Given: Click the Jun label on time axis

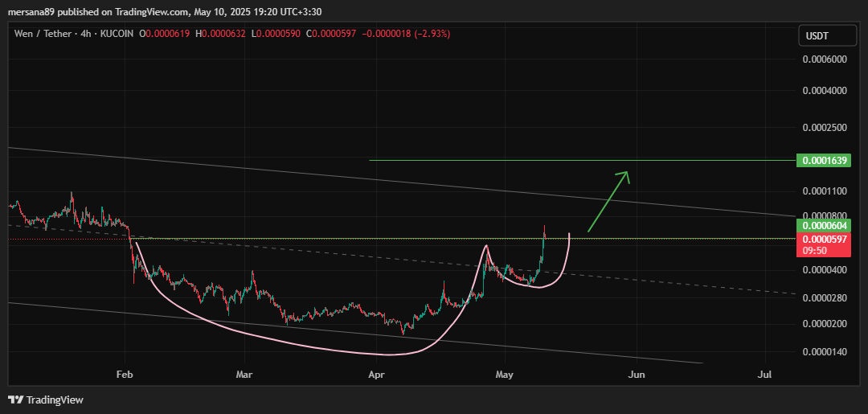Looking at the screenshot, I should point(637,375).
